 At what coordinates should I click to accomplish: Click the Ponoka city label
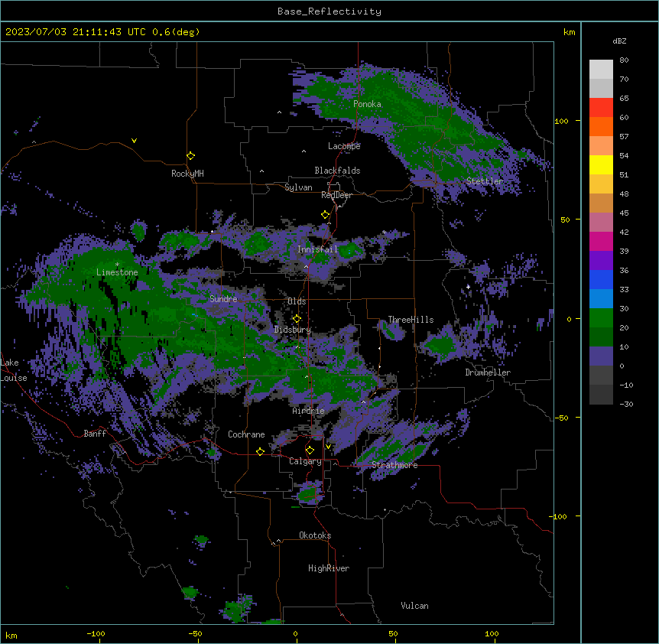click(x=367, y=104)
